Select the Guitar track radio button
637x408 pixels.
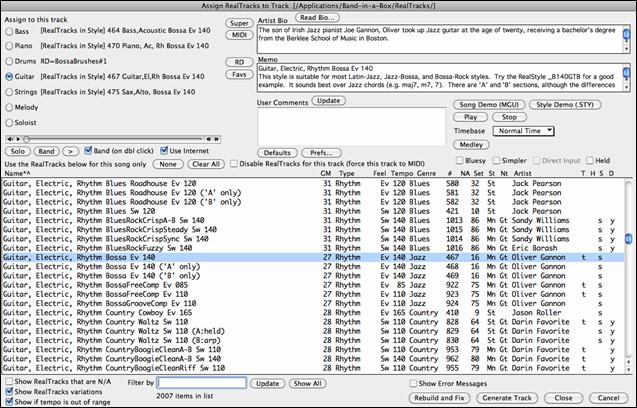tap(9, 76)
